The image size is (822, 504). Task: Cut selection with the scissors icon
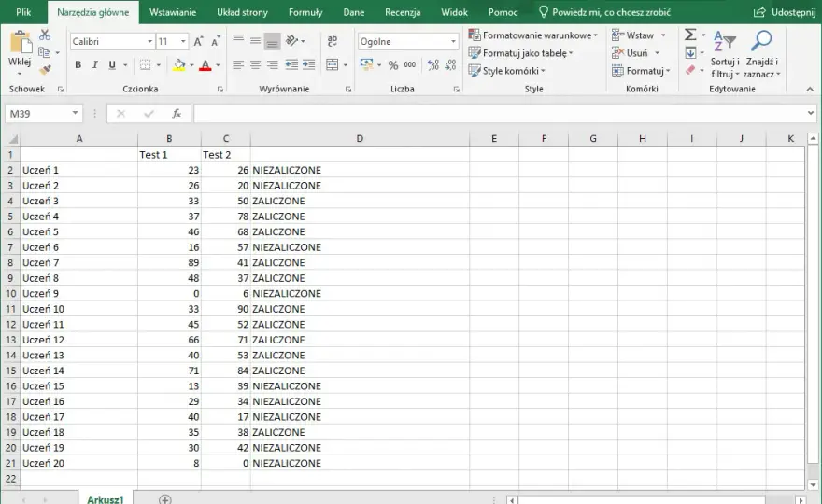(x=45, y=35)
